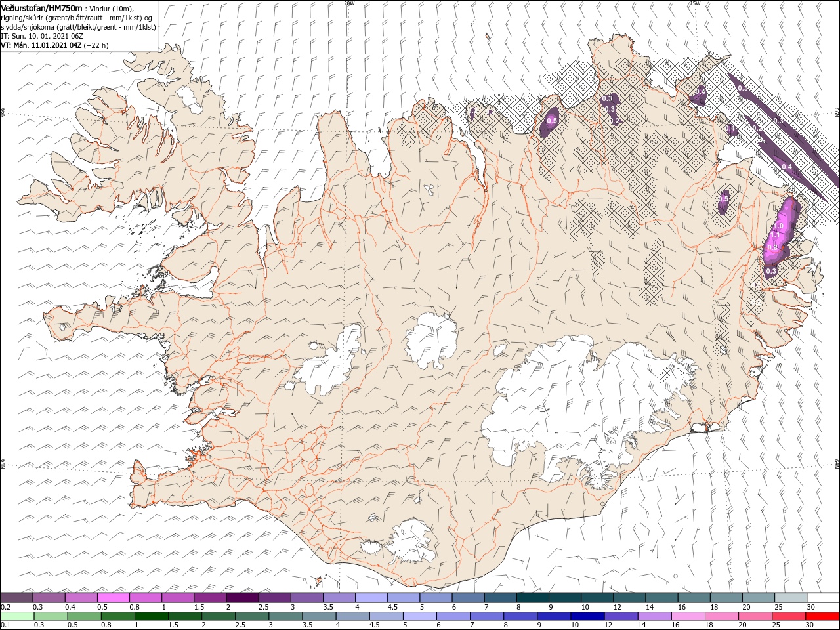Viewport: 840px width, 630px height.
Task: Select the upper legend swatch labeled 14
Action: click(661, 598)
